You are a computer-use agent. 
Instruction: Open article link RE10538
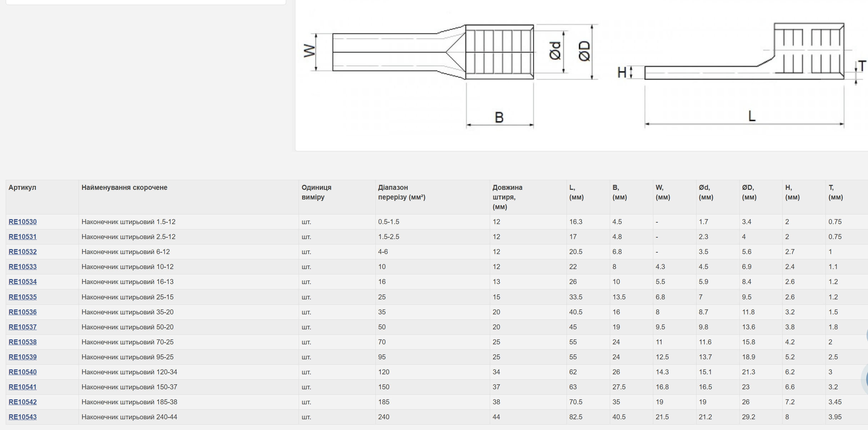tap(23, 342)
